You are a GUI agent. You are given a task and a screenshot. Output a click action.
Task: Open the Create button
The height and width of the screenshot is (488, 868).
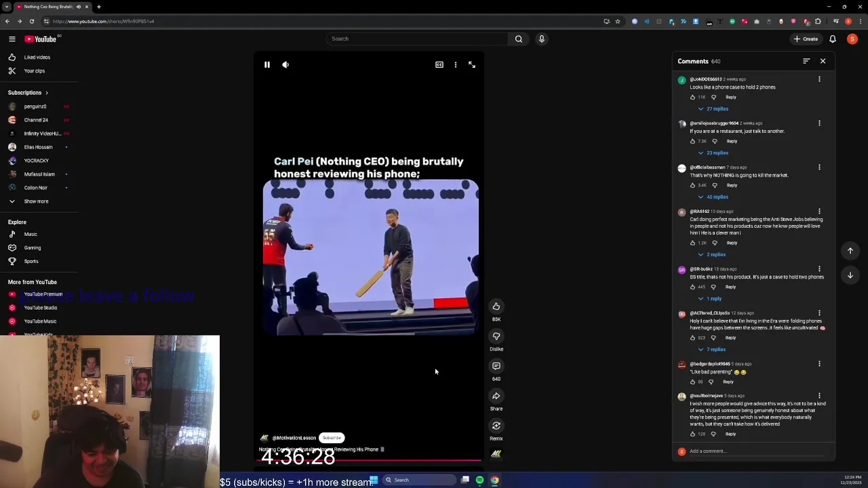coord(806,39)
